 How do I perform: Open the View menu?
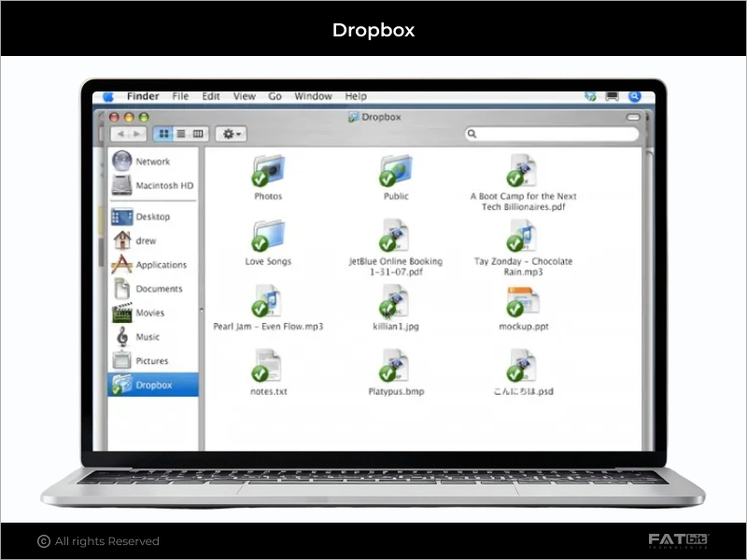pyautogui.click(x=245, y=96)
